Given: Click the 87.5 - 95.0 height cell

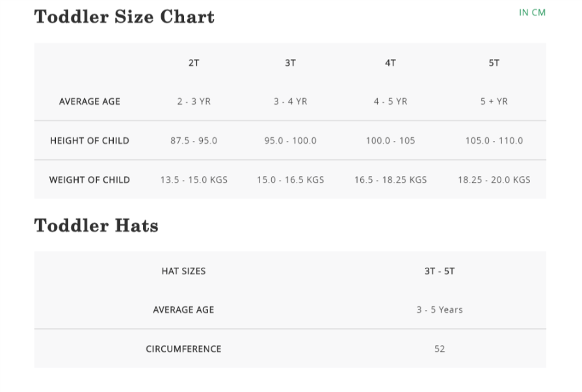Looking at the screenshot, I should [x=194, y=140].
